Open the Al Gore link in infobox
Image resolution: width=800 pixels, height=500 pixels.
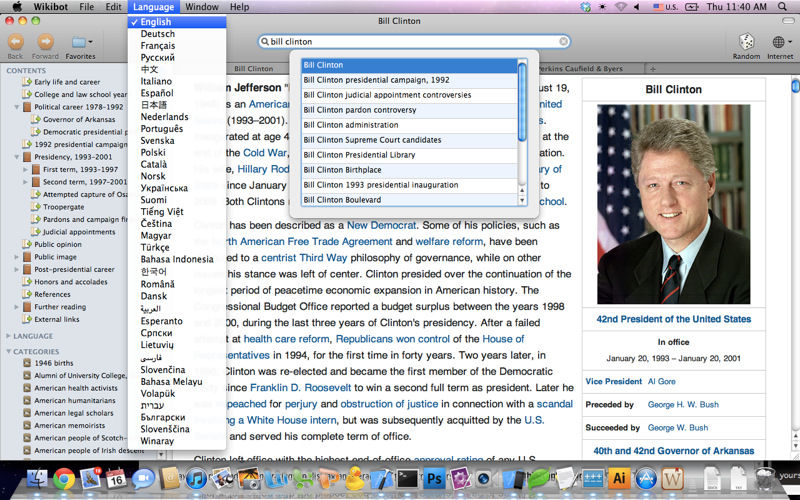(x=661, y=381)
